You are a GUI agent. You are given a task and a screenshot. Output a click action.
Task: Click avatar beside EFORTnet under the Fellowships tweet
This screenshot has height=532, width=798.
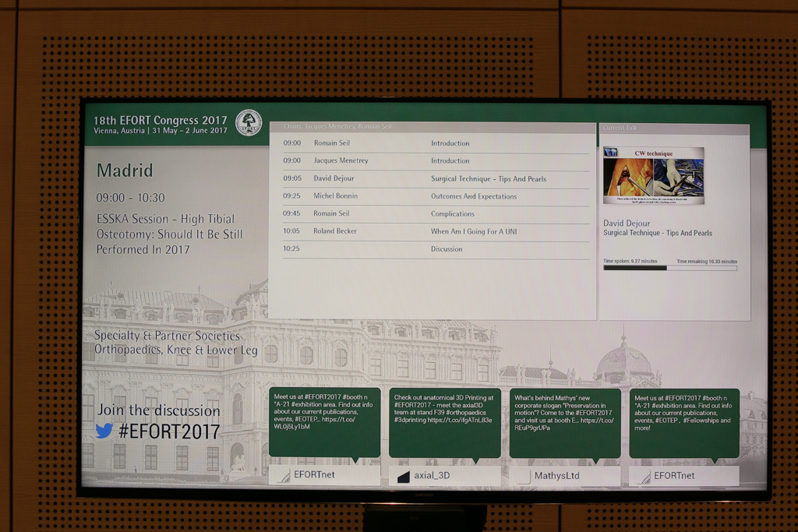644,477
